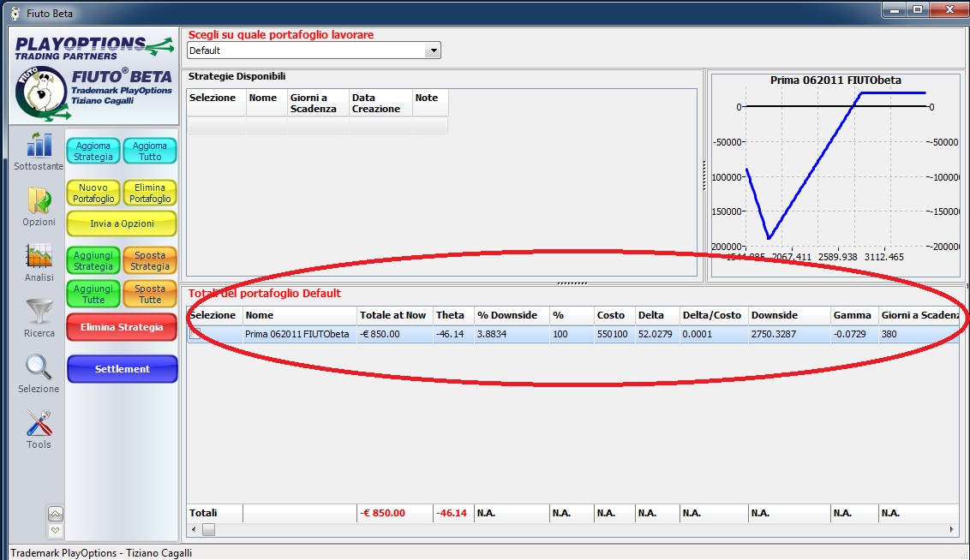970x560 pixels.
Task: Expand the portfolio Default dropdown
Action: click(x=434, y=51)
